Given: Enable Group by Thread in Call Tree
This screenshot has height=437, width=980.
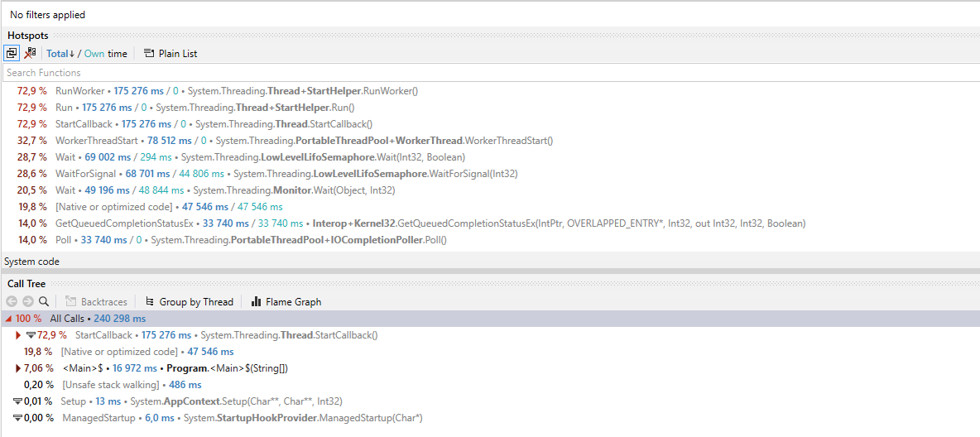Looking at the screenshot, I should click(189, 302).
